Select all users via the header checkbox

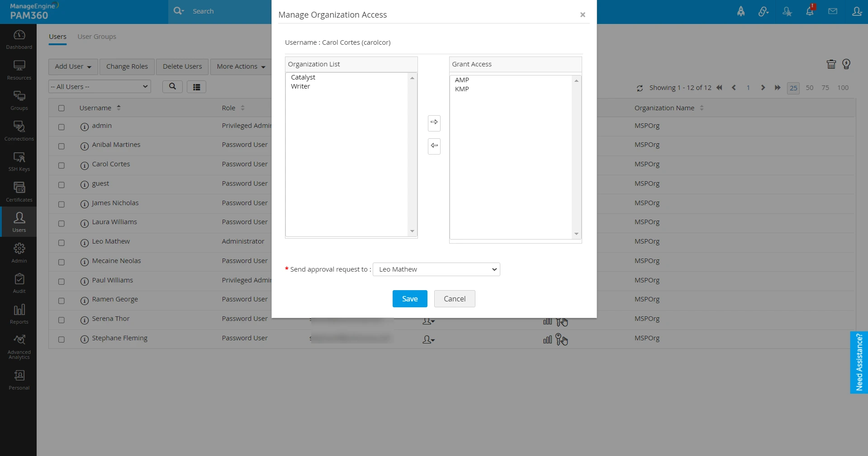point(62,108)
